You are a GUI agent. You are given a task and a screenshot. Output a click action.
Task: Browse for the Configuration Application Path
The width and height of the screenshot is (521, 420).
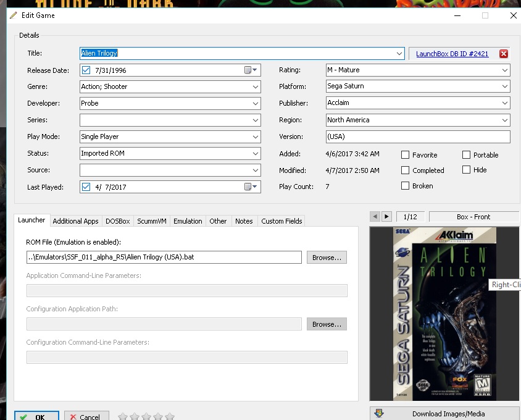pyautogui.click(x=327, y=324)
